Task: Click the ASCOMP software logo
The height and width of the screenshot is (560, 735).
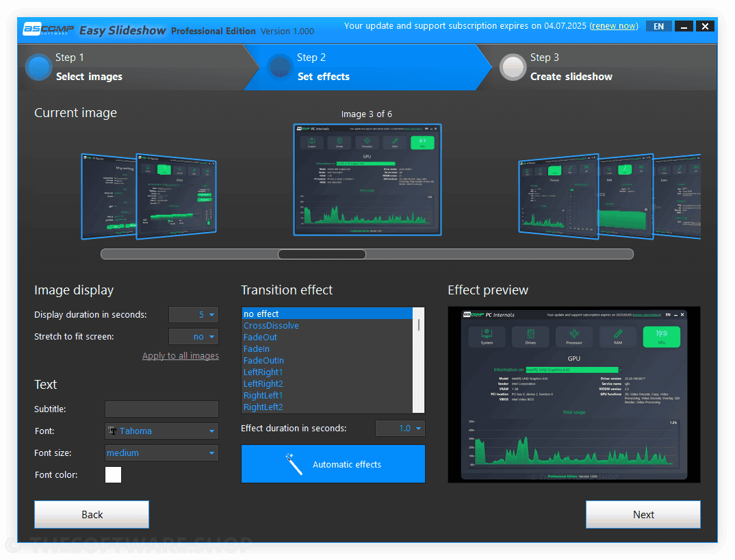Action: [49, 29]
